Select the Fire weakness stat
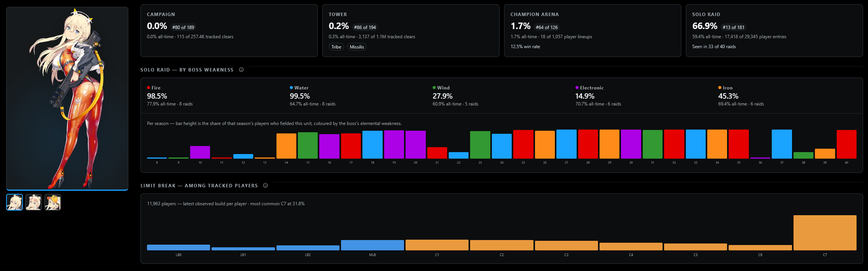 170,96
